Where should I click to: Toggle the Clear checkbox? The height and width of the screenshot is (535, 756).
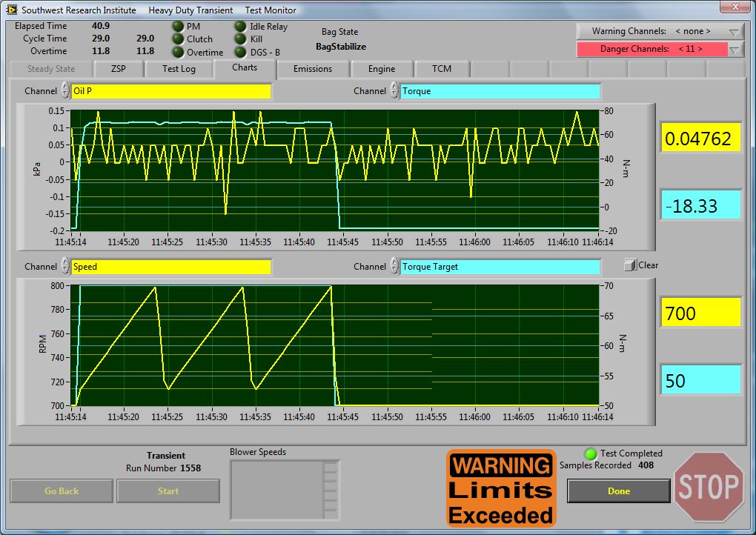point(630,265)
